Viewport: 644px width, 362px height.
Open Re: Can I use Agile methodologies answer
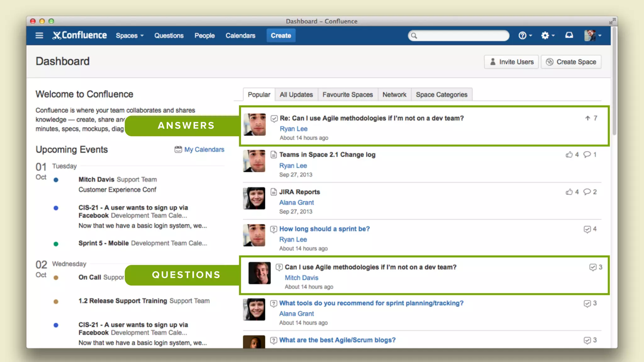click(372, 118)
